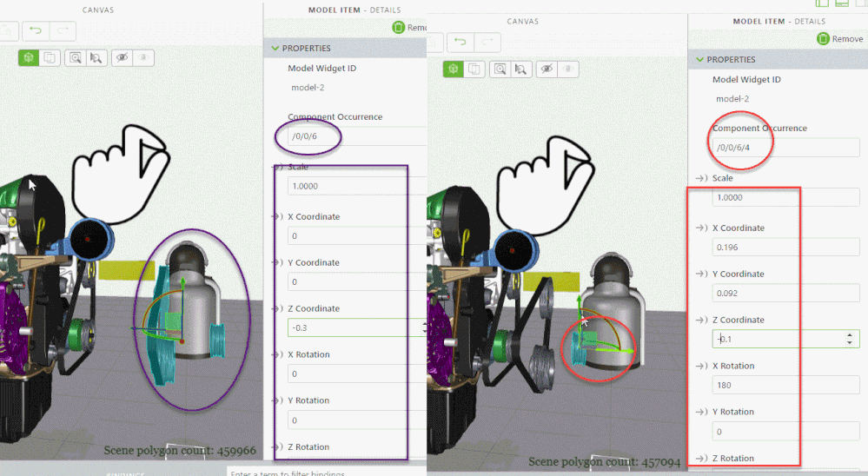Open binding arrow beside Z Coordinate, right panel
The height and width of the screenshot is (476, 868).
tap(702, 320)
